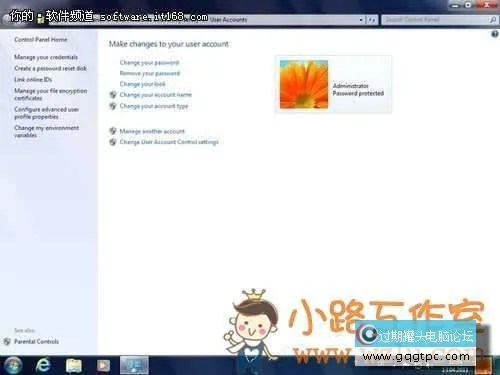500x375 pixels.
Task: Open Manage your credentials
Action: coord(46,57)
